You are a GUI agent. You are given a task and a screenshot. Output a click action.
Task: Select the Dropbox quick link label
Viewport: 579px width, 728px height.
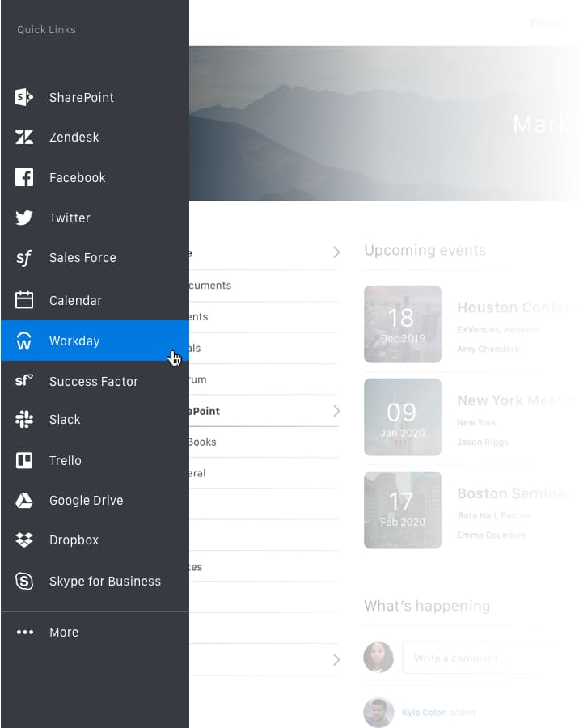[74, 540]
